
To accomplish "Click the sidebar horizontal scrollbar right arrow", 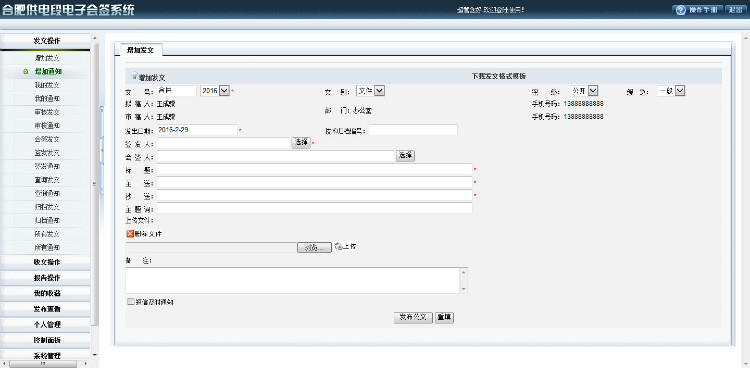I will pyautogui.click(x=86, y=364).
